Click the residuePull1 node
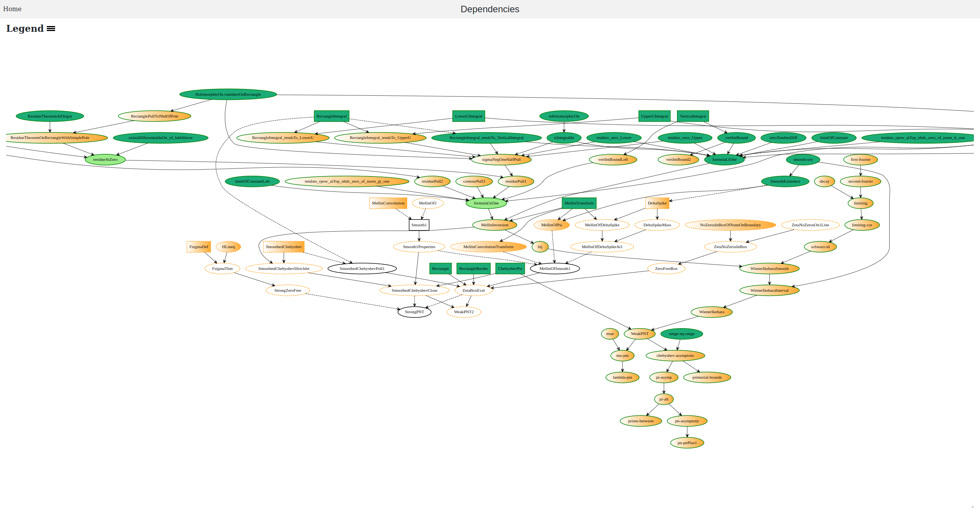This screenshot has height=528, width=980. 516,181
